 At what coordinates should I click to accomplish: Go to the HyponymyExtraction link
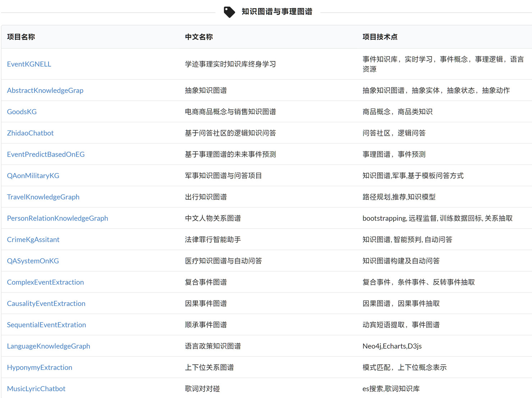click(40, 367)
